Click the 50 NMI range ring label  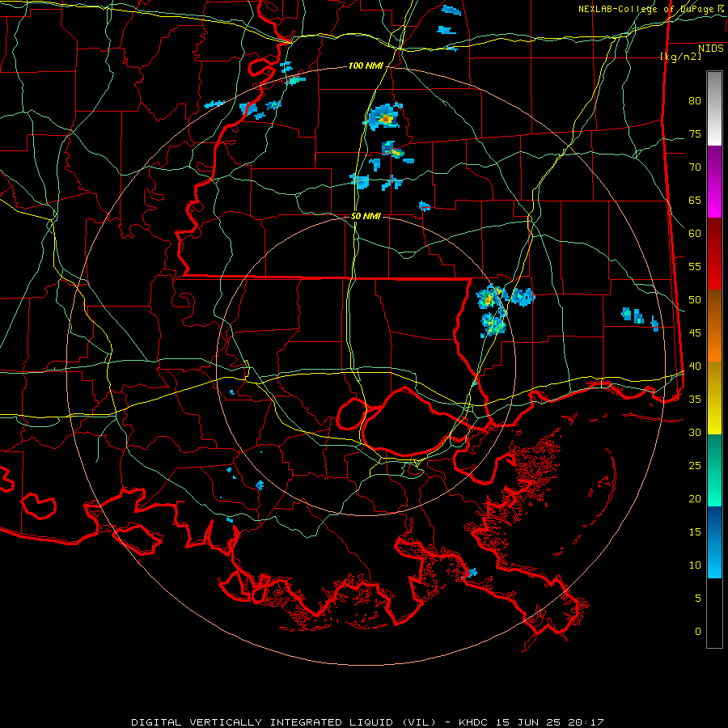[x=366, y=216]
